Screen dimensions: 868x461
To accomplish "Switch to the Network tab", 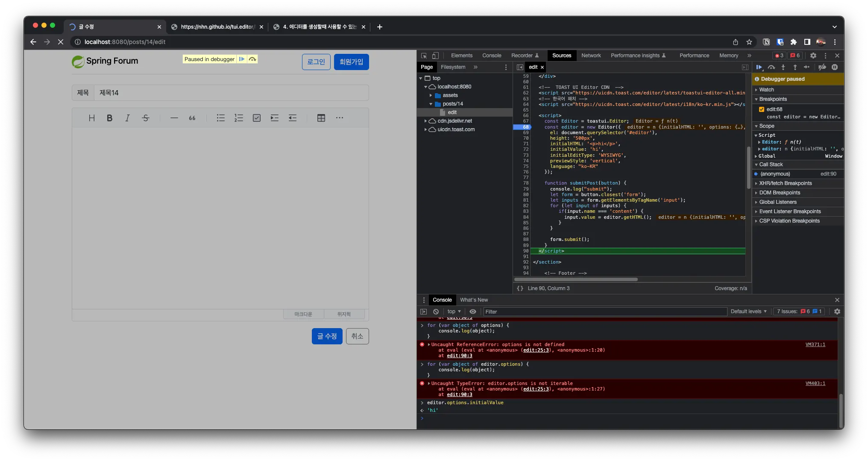I will pos(591,56).
